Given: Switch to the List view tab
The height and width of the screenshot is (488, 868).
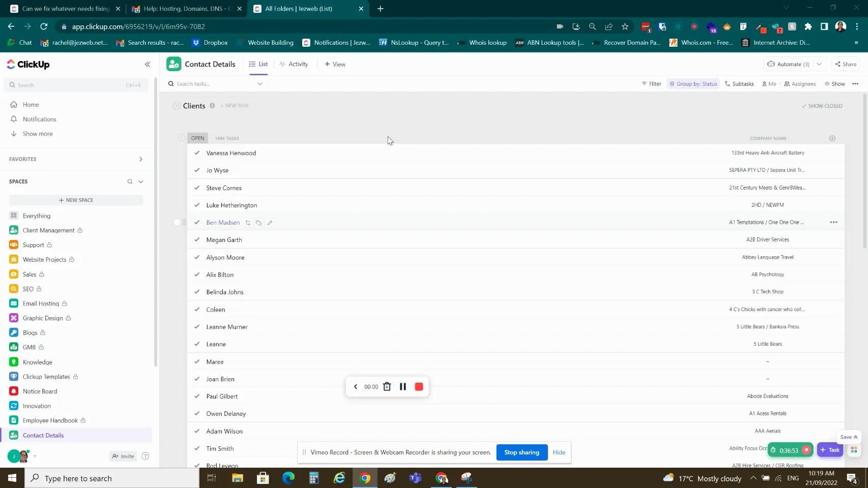Looking at the screenshot, I should tap(258, 64).
